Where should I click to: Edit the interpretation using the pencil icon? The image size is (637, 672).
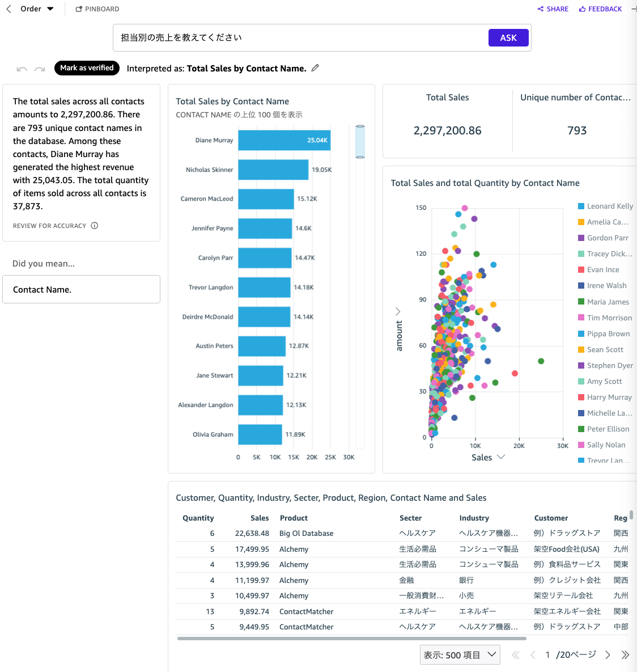(x=315, y=67)
